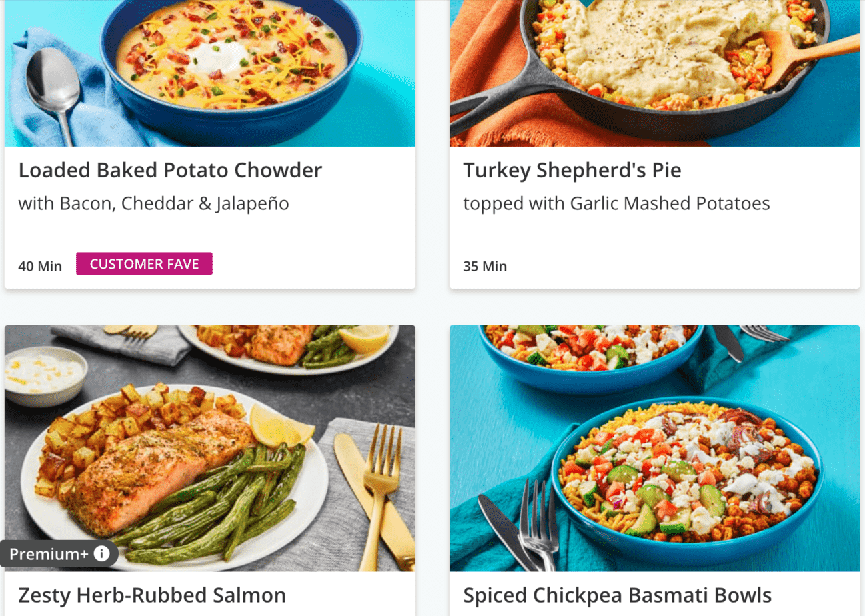Click the 35 Min cook time label
This screenshot has height=616, width=865.
tap(485, 267)
